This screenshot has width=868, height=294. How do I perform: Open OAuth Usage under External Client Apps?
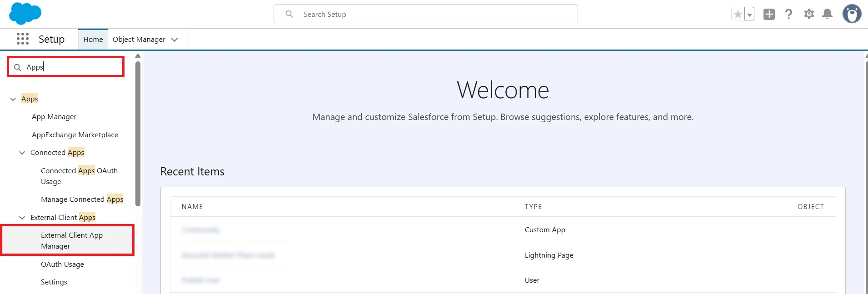[x=62, y=264]
